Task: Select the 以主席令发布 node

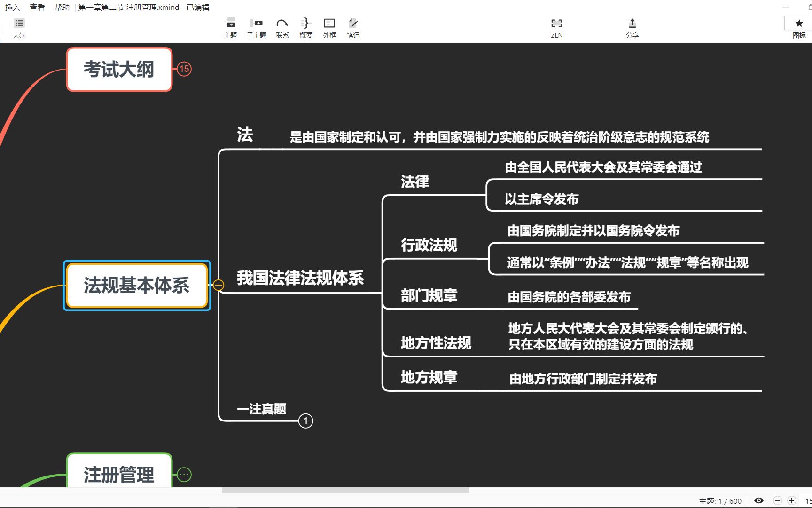Action: coord(541,199)
